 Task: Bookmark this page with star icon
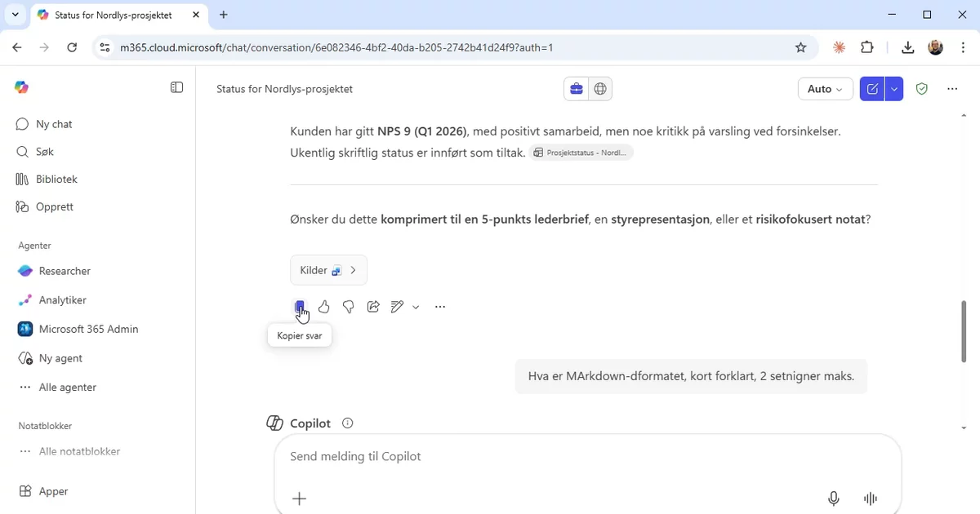801,47
